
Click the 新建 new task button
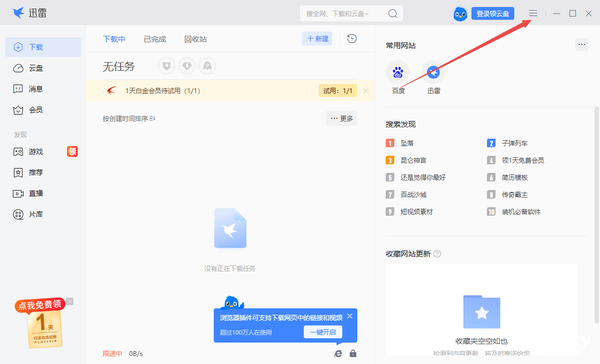[x=317, y=39]
